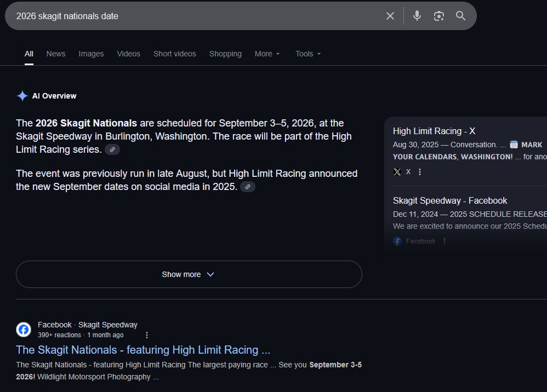Click 'Dec 11, 2024 — 2025 SCHEDULE RELEASE' snippet

click(470, 214)
